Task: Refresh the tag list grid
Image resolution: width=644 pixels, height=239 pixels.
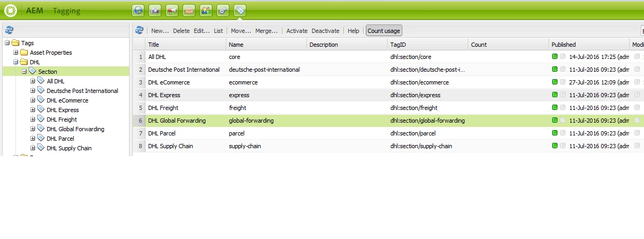Action: coord(139,31)
